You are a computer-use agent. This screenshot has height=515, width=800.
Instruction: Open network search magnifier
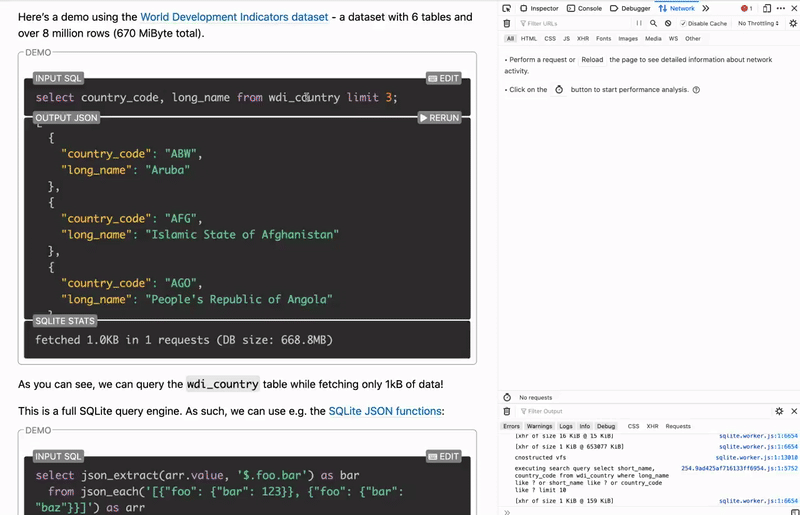coord(654,23)
